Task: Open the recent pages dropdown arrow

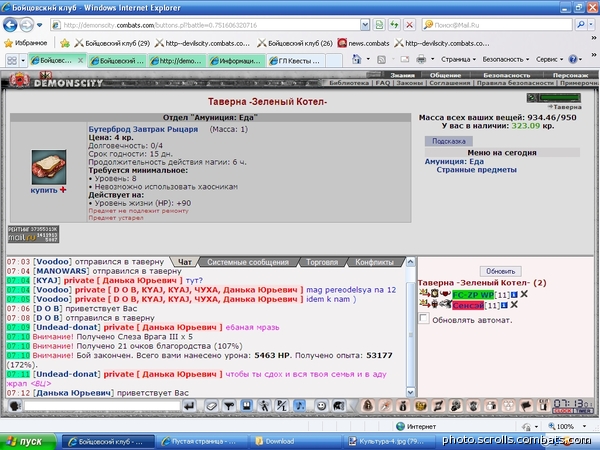Action: [39, 25]
